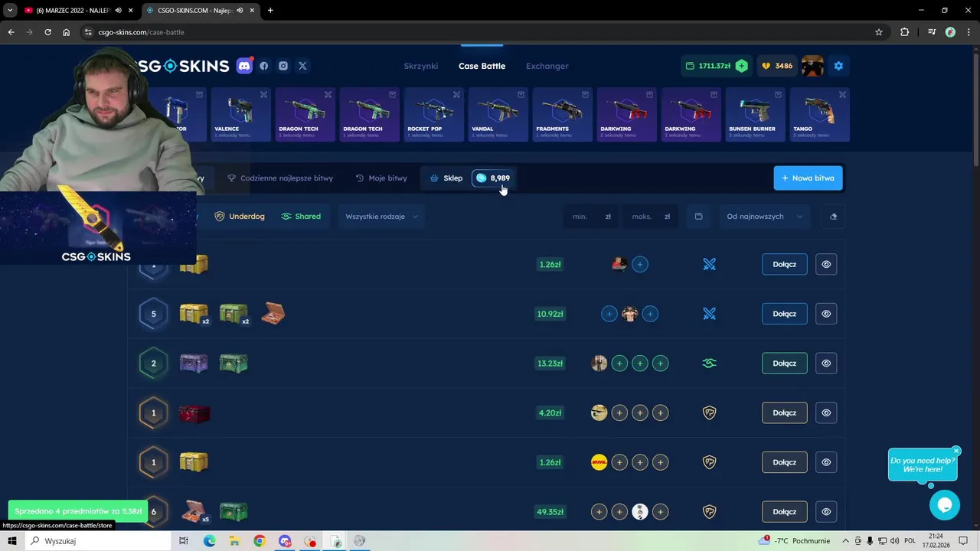This screenshot has height=551, width=980.
Task: Focus the min. price field
Action: coord(591,217)
